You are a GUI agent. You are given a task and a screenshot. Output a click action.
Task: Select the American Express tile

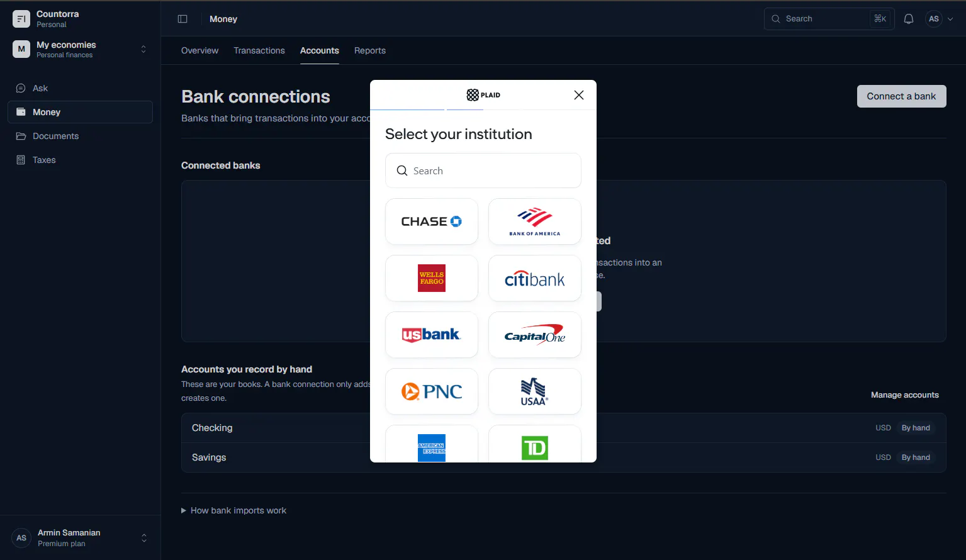click(432, 444)
